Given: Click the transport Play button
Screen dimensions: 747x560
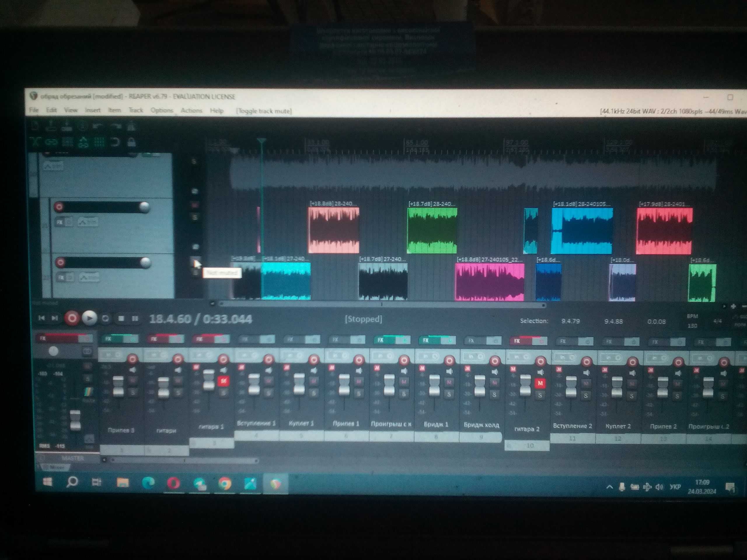Looking at the screenshot, I should point(89,318).
